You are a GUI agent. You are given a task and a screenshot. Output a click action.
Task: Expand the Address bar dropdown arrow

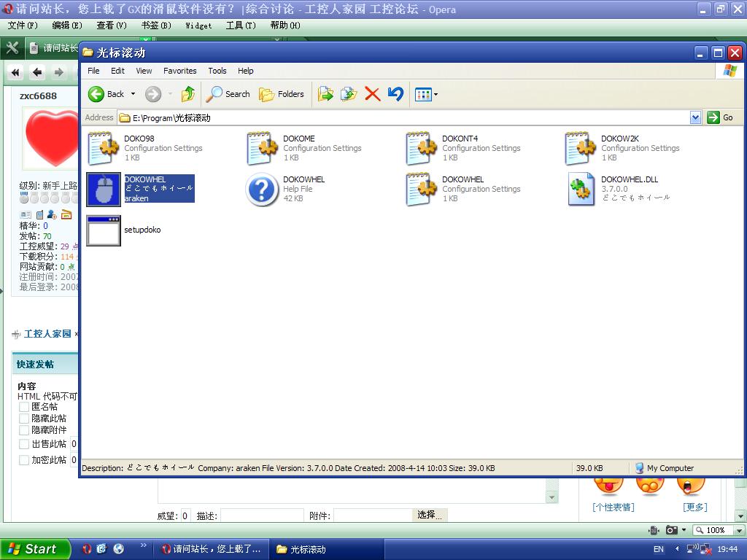(695, 117)
